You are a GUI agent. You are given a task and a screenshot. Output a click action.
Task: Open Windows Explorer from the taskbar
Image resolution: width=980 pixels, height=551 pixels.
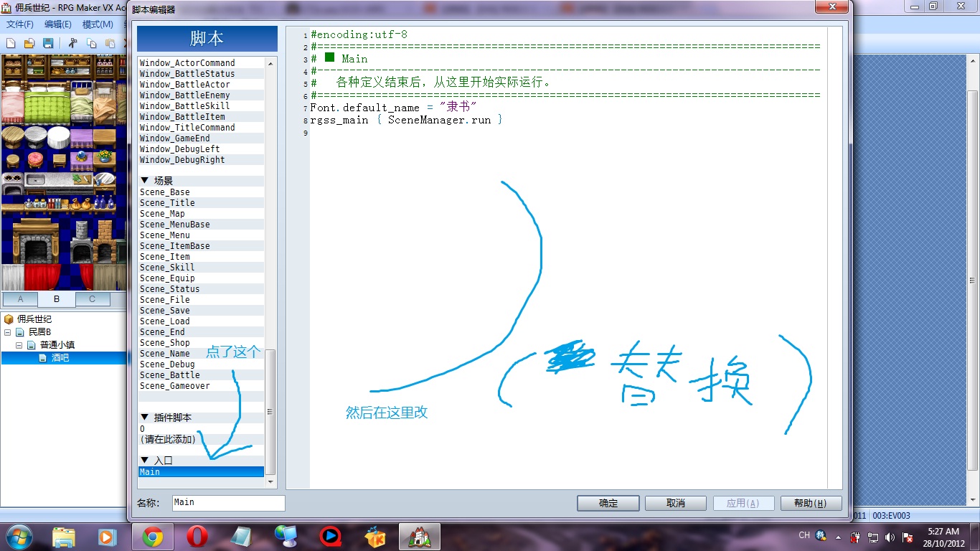(x=63, y=537)
